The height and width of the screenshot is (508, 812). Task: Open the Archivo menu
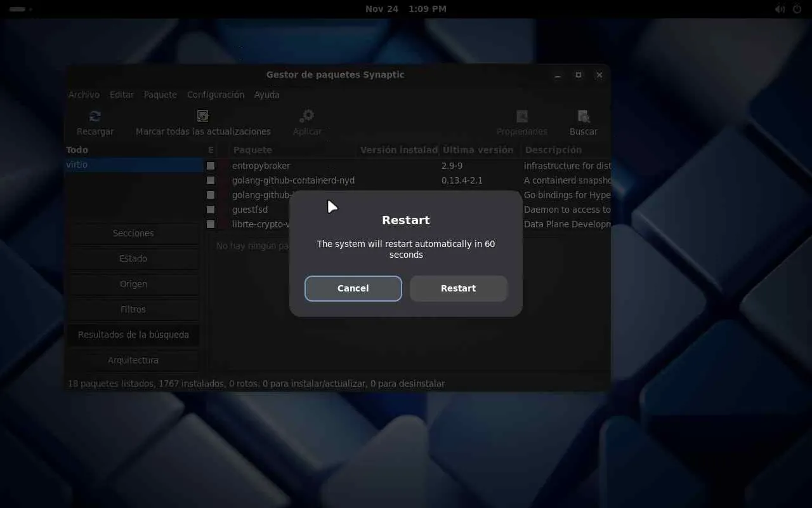point(84,95)
